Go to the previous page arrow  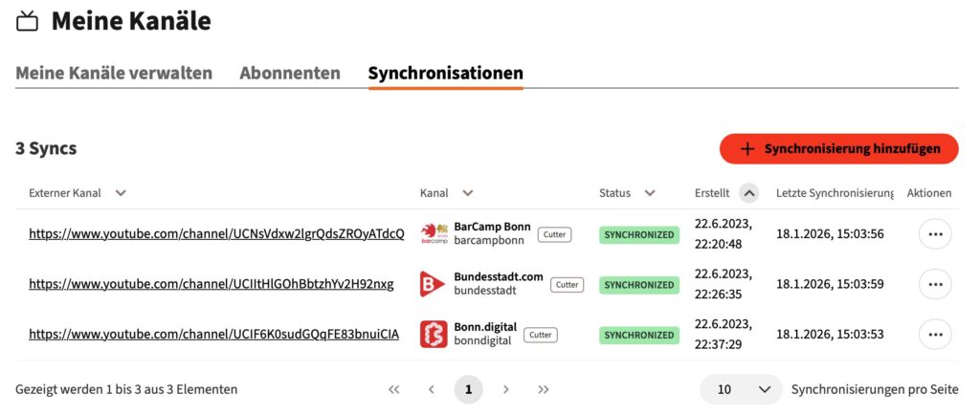click(432, 390)
